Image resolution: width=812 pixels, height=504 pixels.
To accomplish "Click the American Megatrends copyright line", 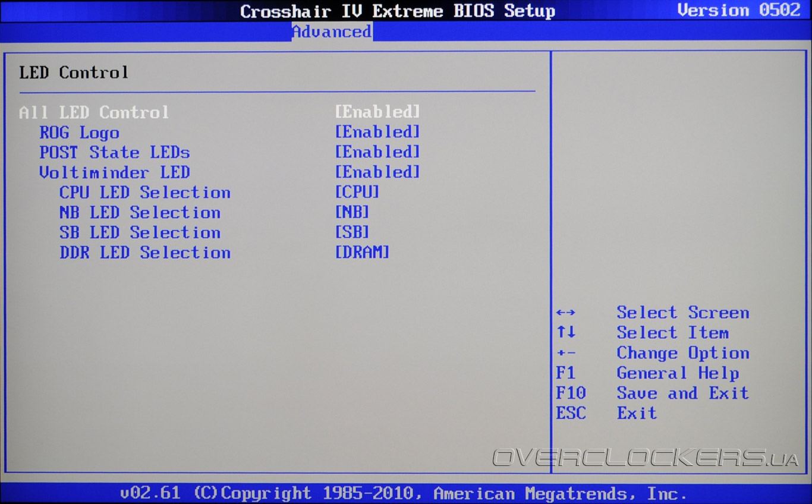I will (404, 493).
